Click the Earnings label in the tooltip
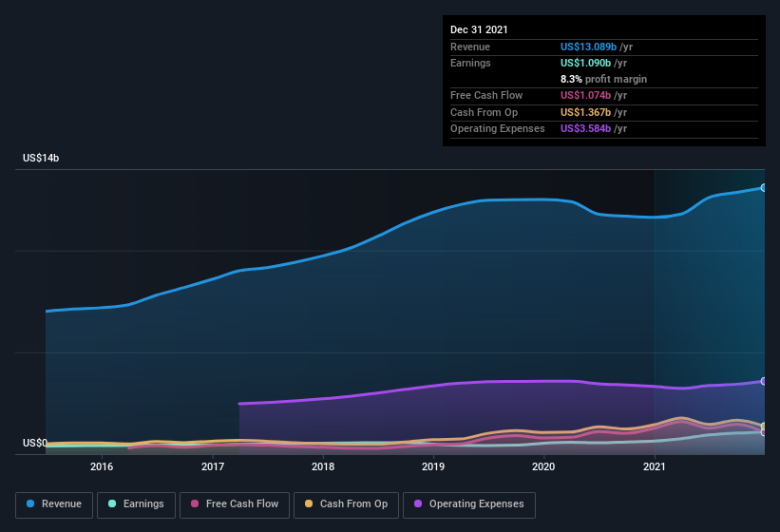The height and width of the screenshot is (532, 780). (470, 63)
